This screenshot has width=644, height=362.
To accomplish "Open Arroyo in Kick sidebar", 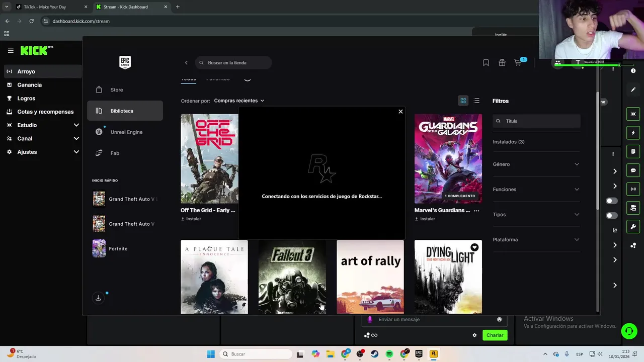I will pos(42,71).
